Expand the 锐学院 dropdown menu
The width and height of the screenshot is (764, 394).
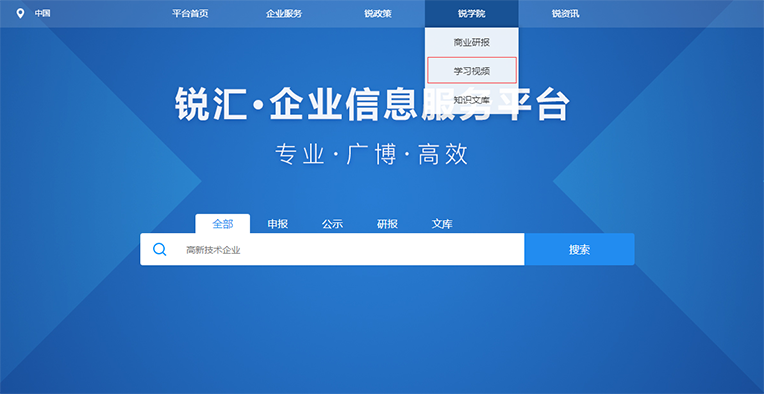pyautogui.click(x=472, y=14)
